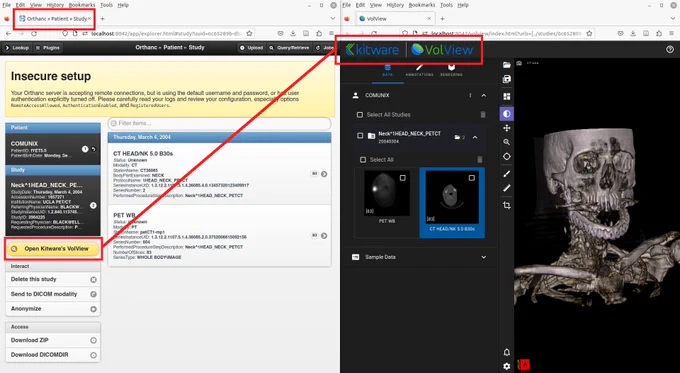Tick the checkbox on the PET WB thumbnail
The width and height of the screenshot is (680, 373).
click(x=402, y=178)
